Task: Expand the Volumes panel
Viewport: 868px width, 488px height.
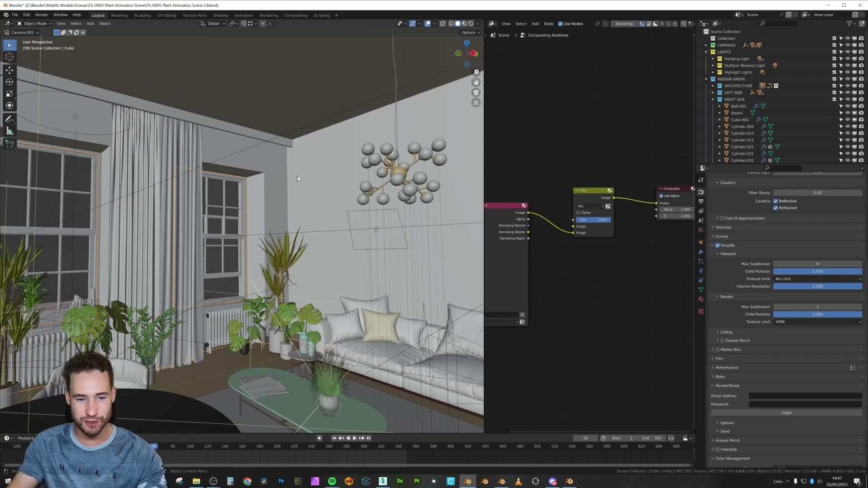Action: pyautogui.click(x=723, y=227)
